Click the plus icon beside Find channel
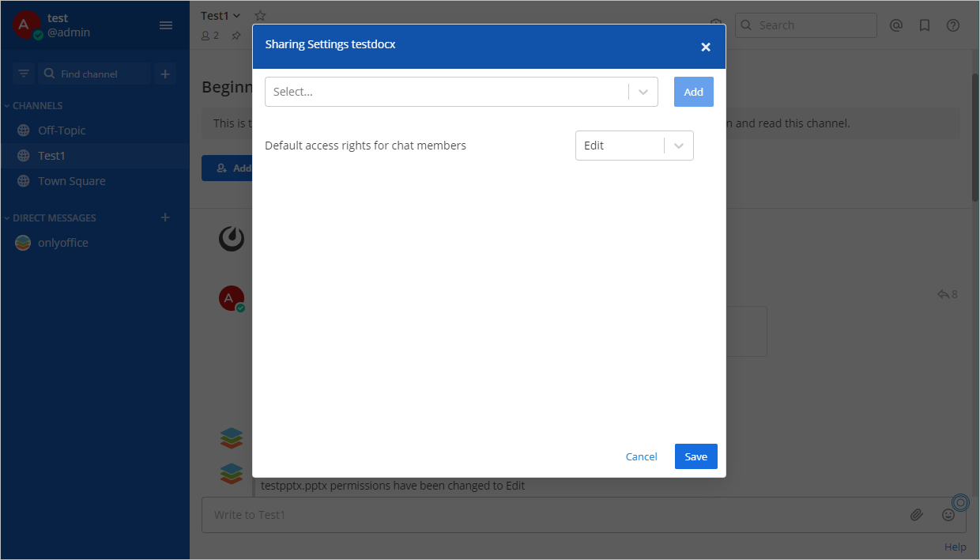The width and height of the screenshot is (980, 560). [165, 74]
